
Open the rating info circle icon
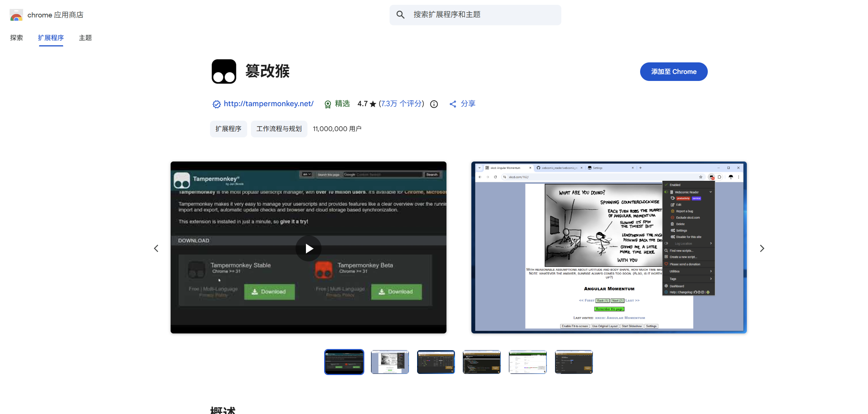[434, 104]
